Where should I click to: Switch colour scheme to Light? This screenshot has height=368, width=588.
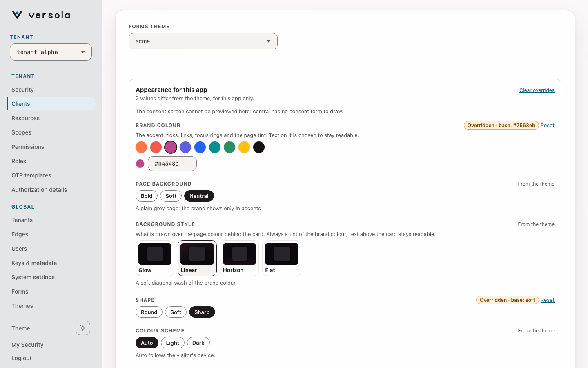173,343
